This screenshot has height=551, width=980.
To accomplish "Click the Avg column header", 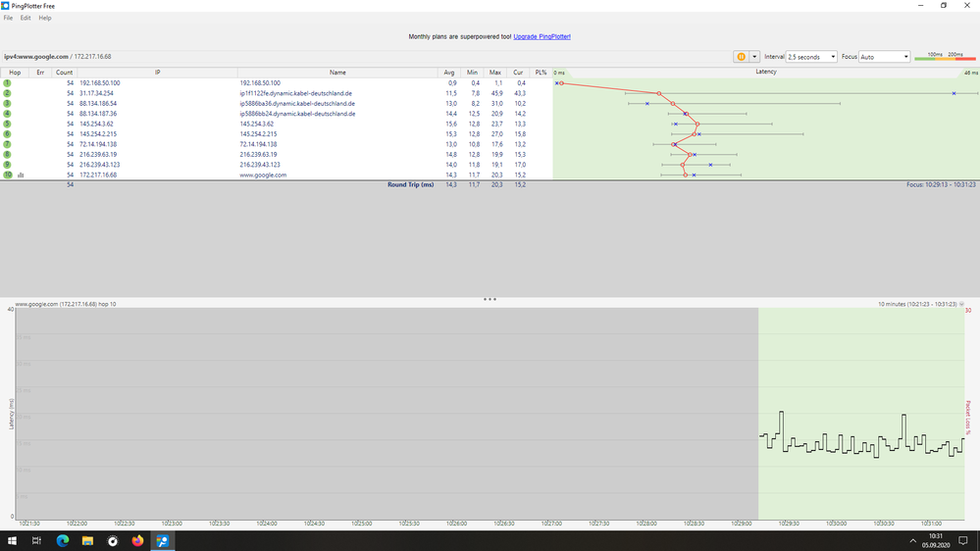I will (448, 73).
